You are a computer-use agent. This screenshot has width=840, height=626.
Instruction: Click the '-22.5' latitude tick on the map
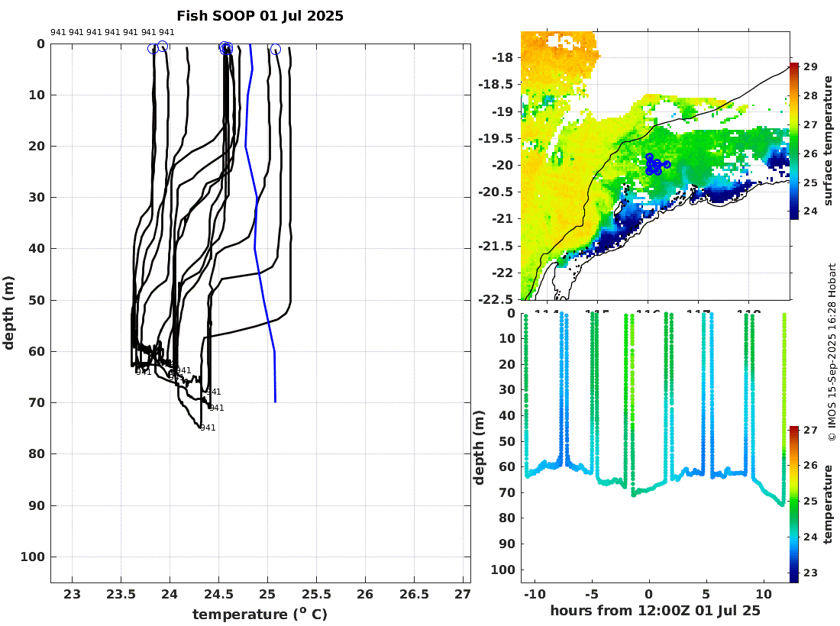coord(496,298)
